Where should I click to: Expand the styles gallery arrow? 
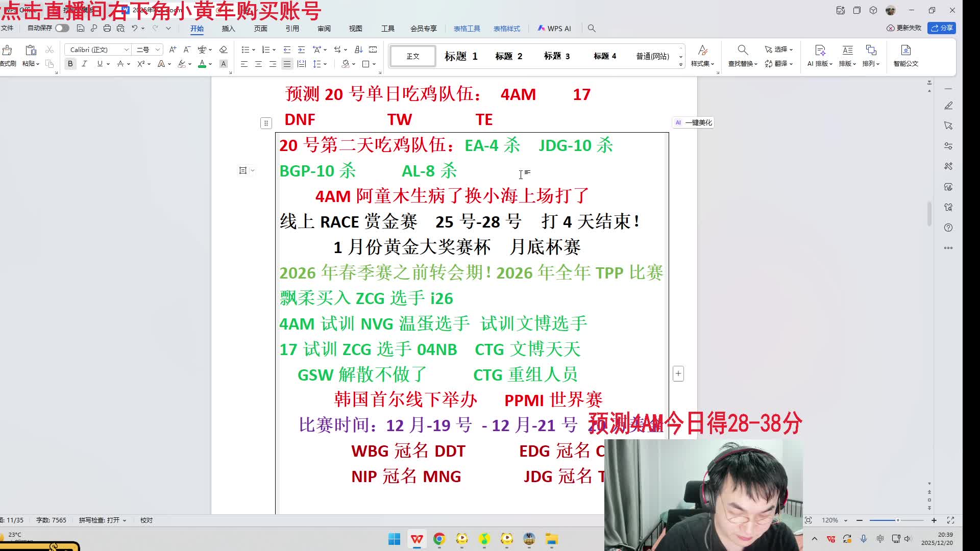coord(681,65)
